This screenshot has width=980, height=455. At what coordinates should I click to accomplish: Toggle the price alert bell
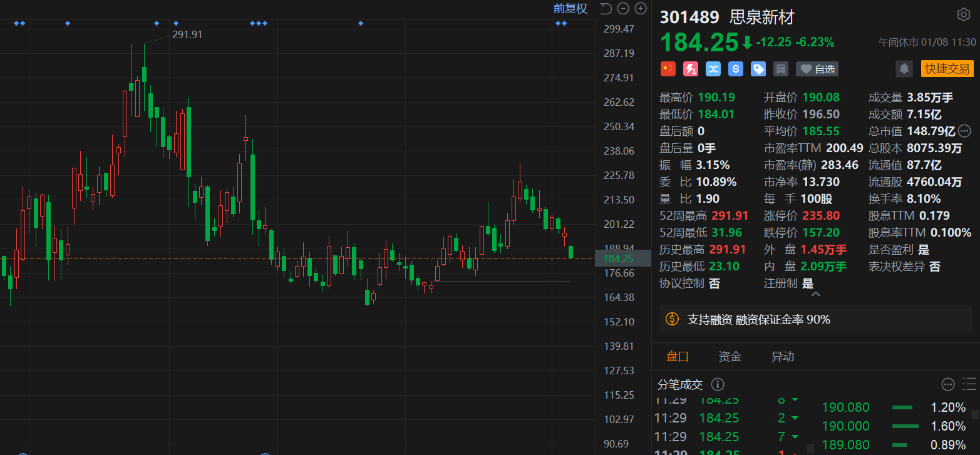pos(904,69)
